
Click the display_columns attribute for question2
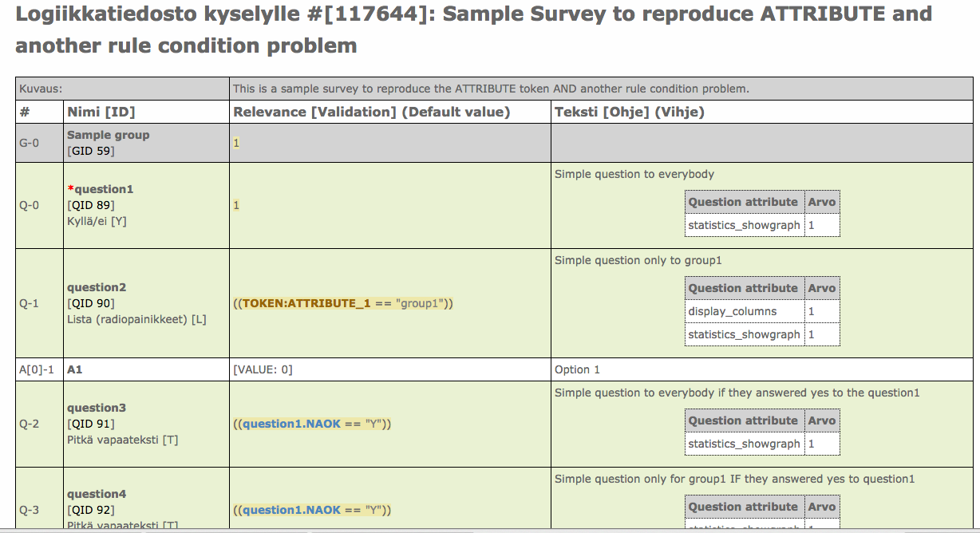[x=733, y=311]
